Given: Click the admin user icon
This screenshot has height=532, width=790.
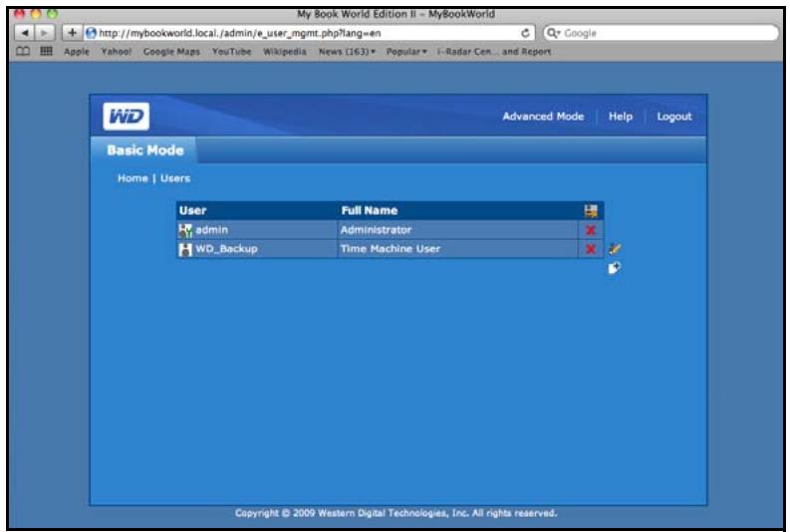Looking at the screenshot, I should click(x=185, y=231).
